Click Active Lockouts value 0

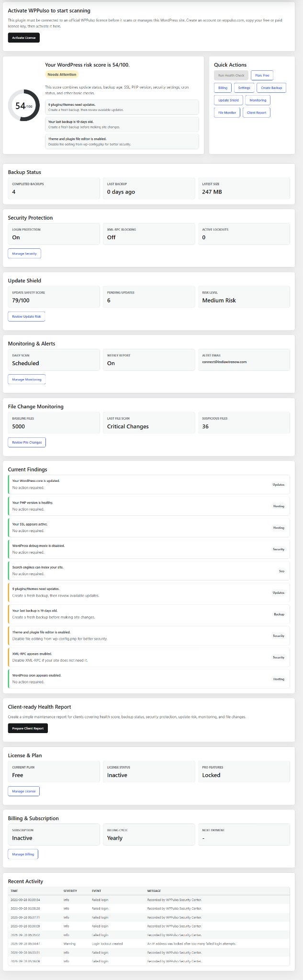click(204, 237)
